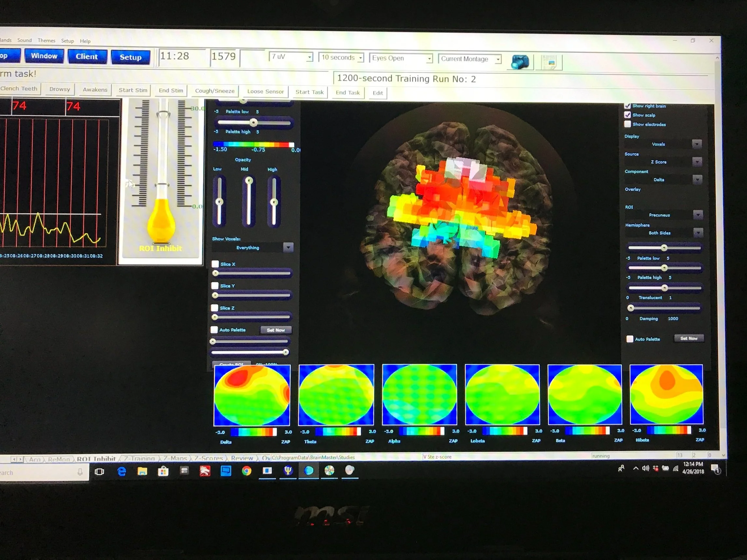Uncheck the Show scalp checkbox
Image resolution: width=747 pixels, height=560 pixels.
pyautogui.click(x=627, y=115)
